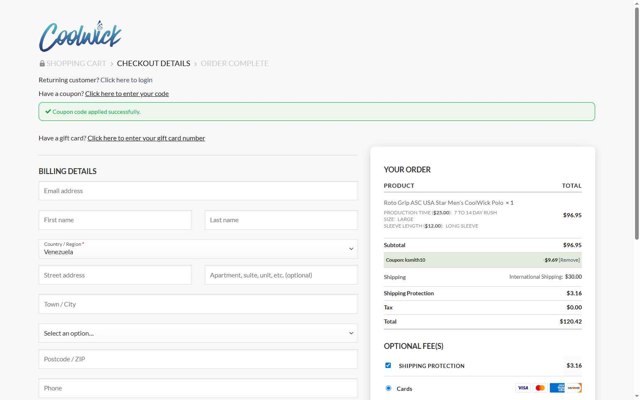Image resolution: width=640 pixels, height=400 pixels.
Task: Click the Discover card icon
Action: pyautogui.click(x=574, y=388)
